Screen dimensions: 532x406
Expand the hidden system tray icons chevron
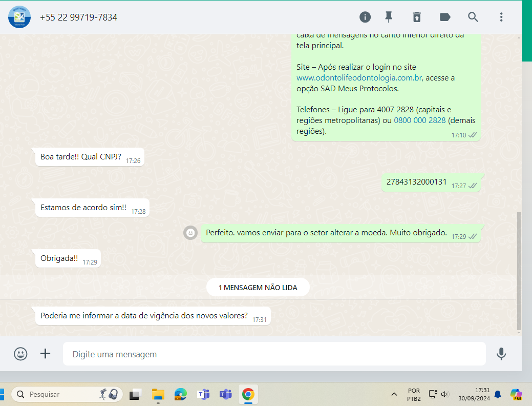coord(394,394)
